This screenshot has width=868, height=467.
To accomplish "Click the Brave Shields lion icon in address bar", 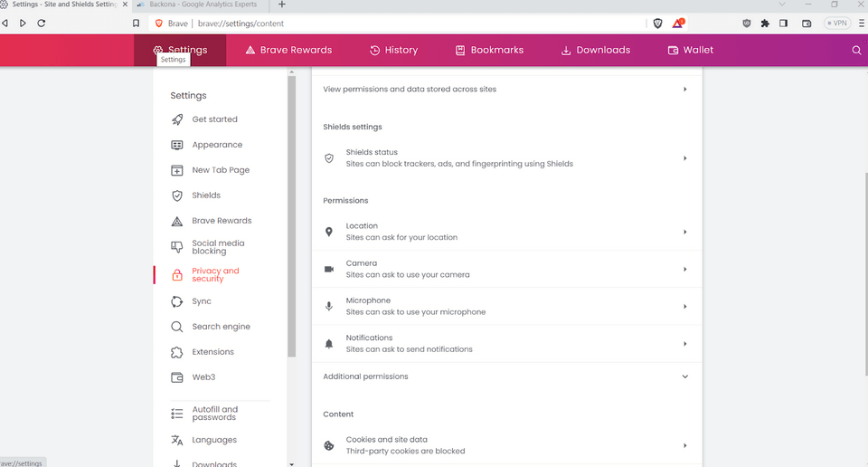I will point(657,24).
